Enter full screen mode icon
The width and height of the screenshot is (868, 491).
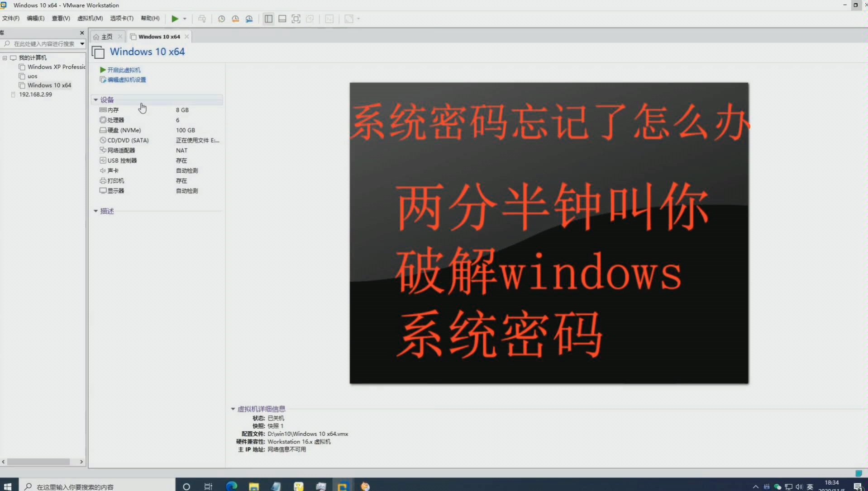[x=296, y=19]
